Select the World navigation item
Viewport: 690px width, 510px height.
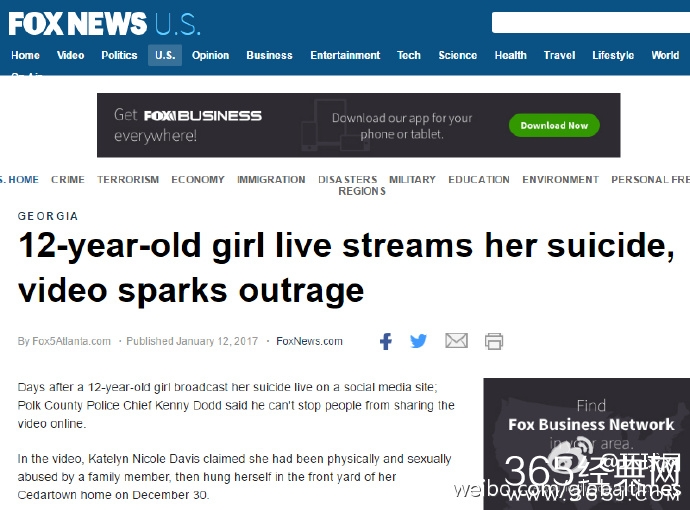[665, 55]
